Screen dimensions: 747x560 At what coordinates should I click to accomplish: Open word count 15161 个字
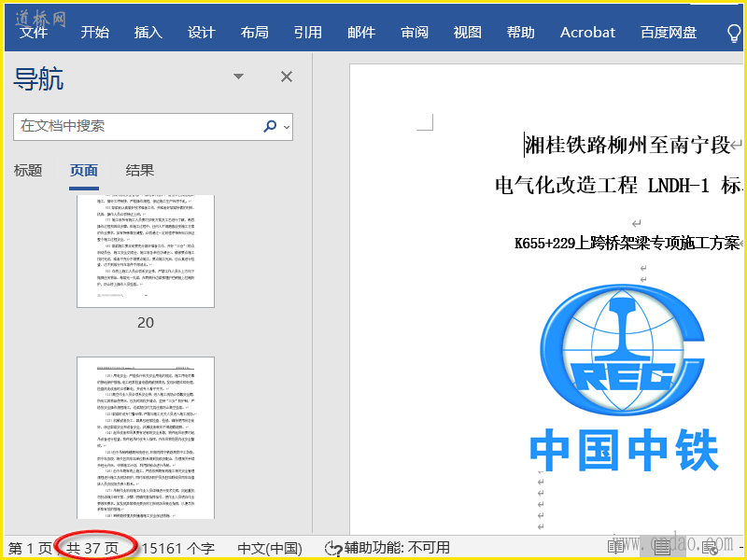click(178, 548)
